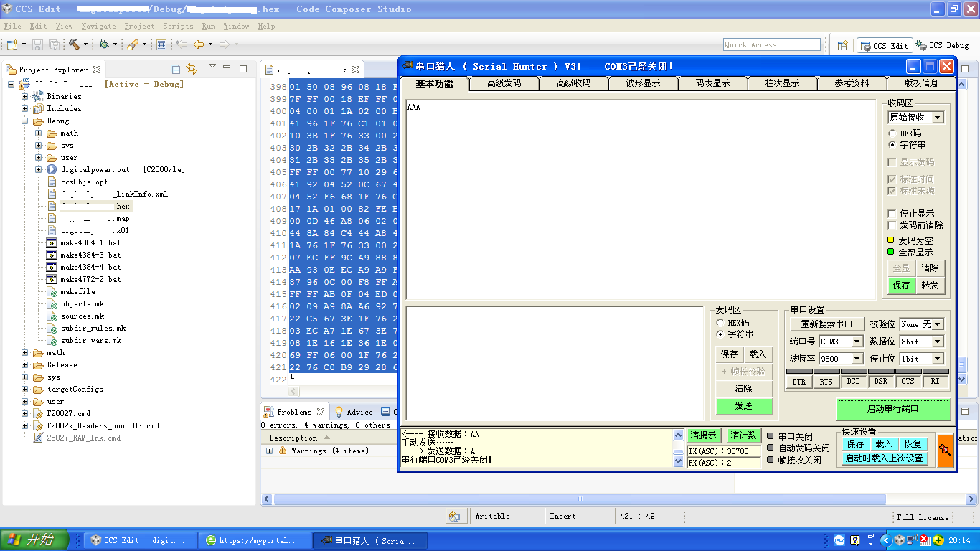Image resolution: width=980 pixels, height=551 pixels.
Task: Click the 启动串行端口 button
Action: (x=893, y=409)
